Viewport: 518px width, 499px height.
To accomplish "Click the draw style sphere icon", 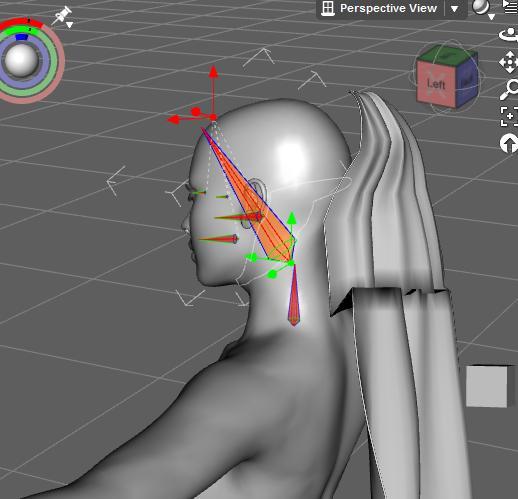I will coord(481,7).
